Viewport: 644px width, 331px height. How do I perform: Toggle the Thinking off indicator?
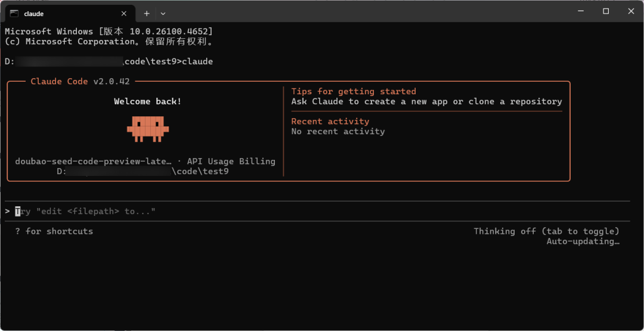click(x=546, y=231)
